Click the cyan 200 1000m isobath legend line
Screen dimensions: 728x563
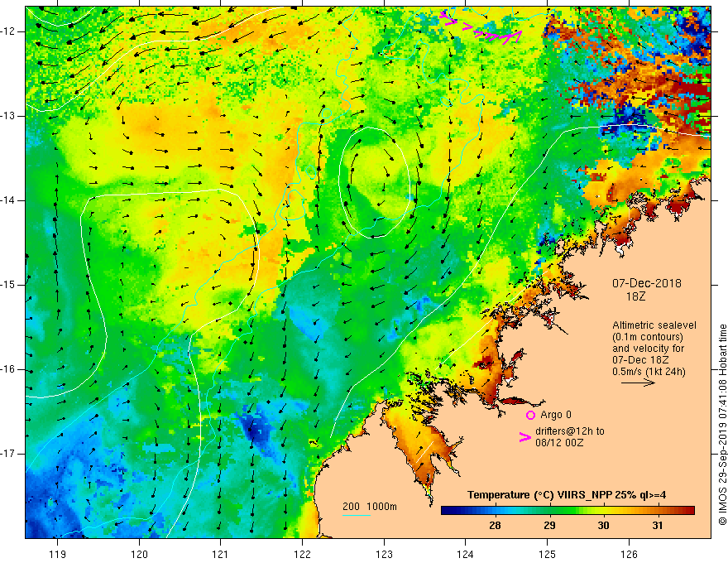coord(357,515)
